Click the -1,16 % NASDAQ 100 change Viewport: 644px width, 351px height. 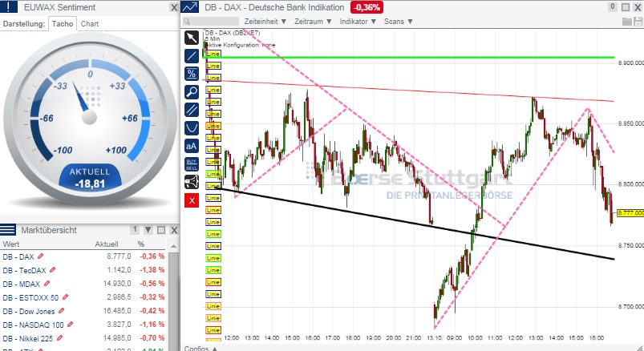[152, 325]
